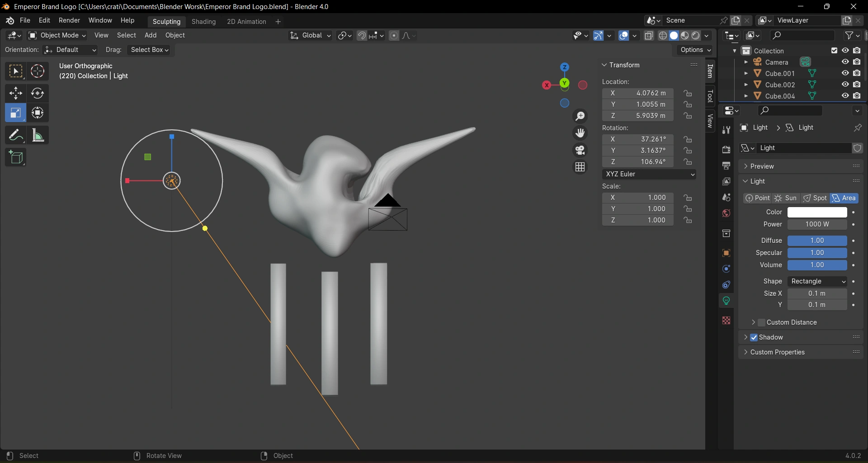Image resolution: width=868 pixels, height=463 pixels.
Task: Set light type to Spot
Action: point(816,198)
